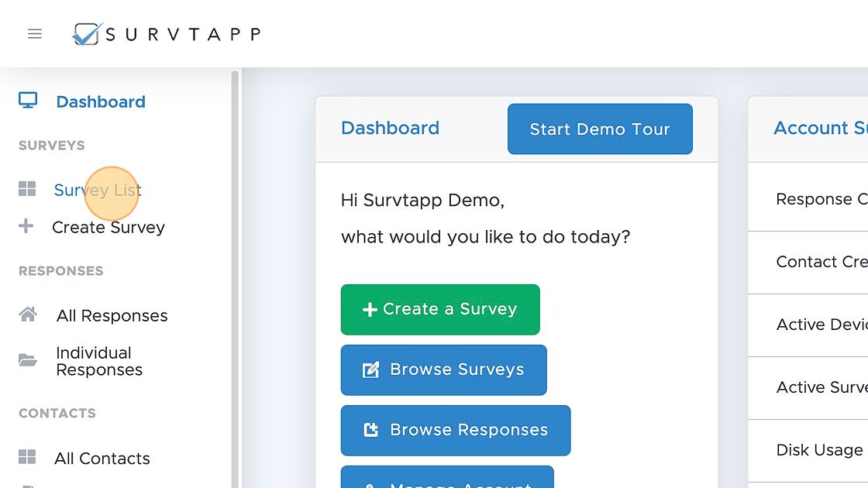The width and height of the screenshot is (868, 488).
Task: Click the RESPONSES section label
Action: (61, 271)
